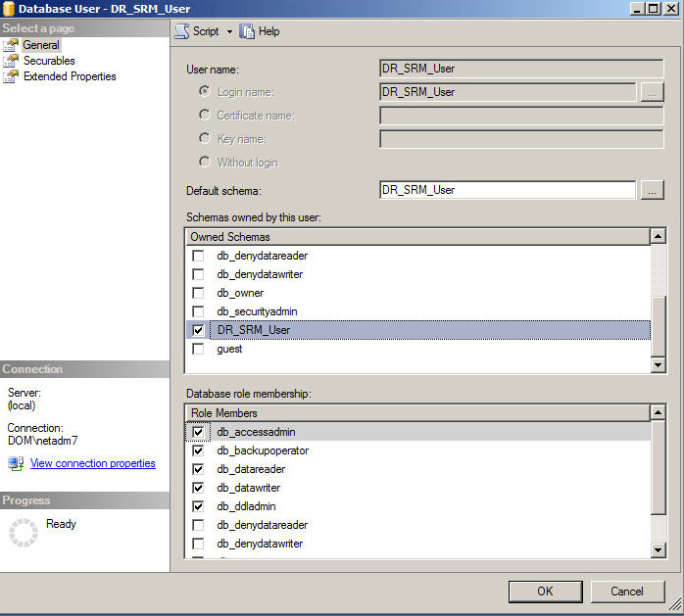Screen dimensions: 684x616
Task: Expand the Script dropdown arrow
Action: [229, 31]
